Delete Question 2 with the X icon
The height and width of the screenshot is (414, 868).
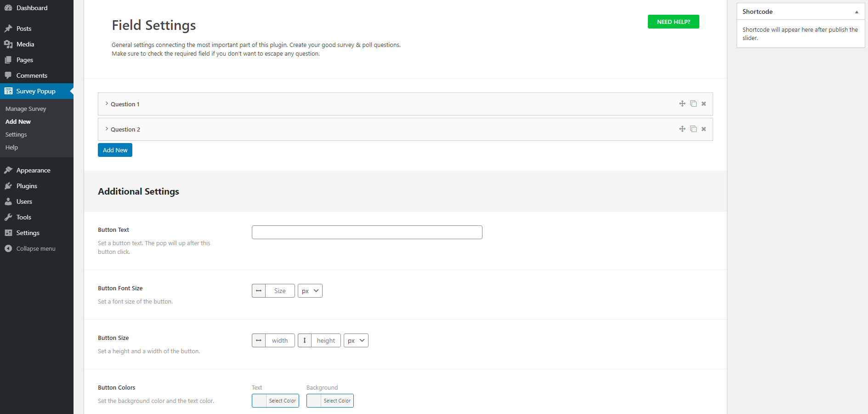point(703,129)
